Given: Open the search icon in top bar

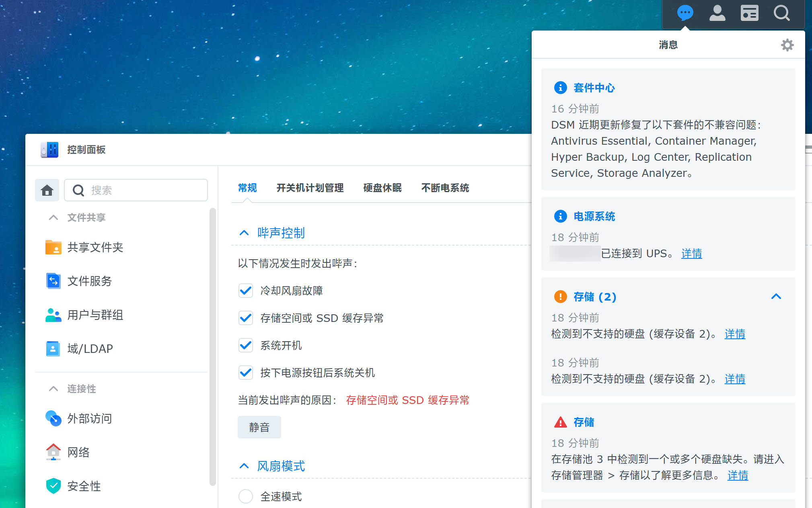Looking at the screenshot, I should click(781, 13).
